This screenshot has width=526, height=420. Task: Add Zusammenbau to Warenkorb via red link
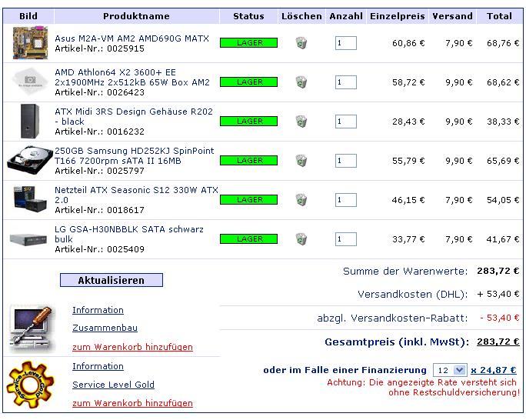132,347
